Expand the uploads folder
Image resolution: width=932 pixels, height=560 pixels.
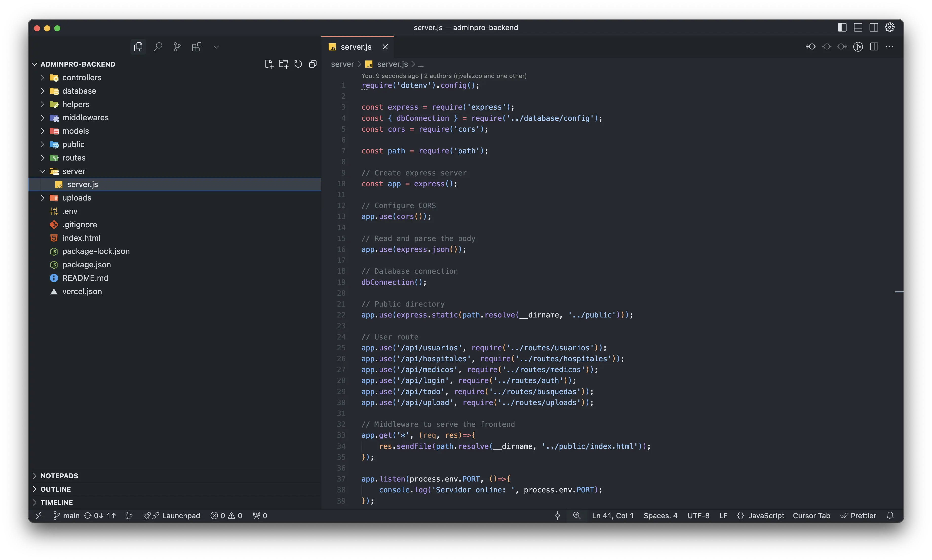tap(43, 198)
